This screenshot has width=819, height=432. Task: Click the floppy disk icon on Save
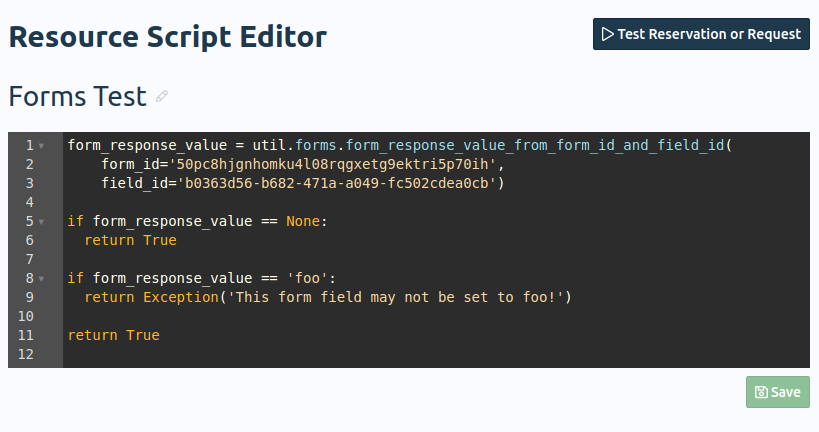(x=761, y=392)
